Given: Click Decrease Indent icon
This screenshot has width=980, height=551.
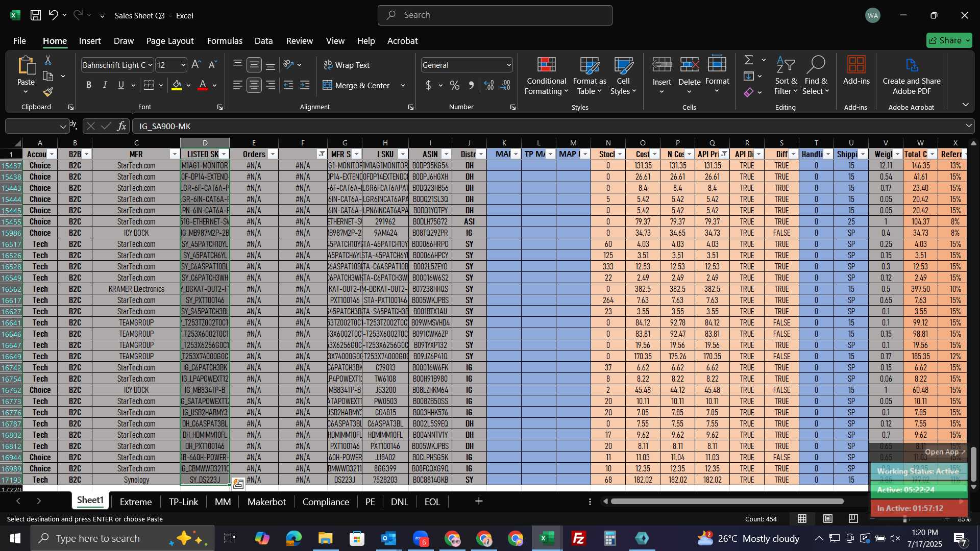Looking at the screenshot, I should pos(288,86).
